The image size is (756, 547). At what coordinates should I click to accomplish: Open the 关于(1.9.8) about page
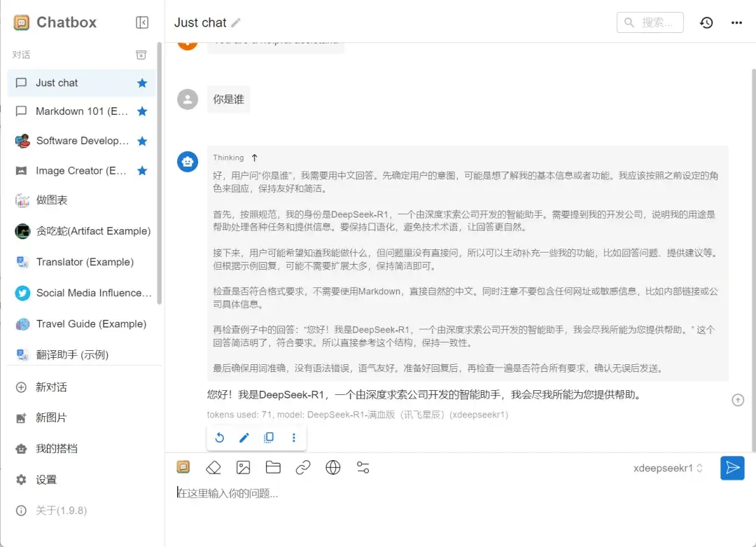(x=81, y=511)
